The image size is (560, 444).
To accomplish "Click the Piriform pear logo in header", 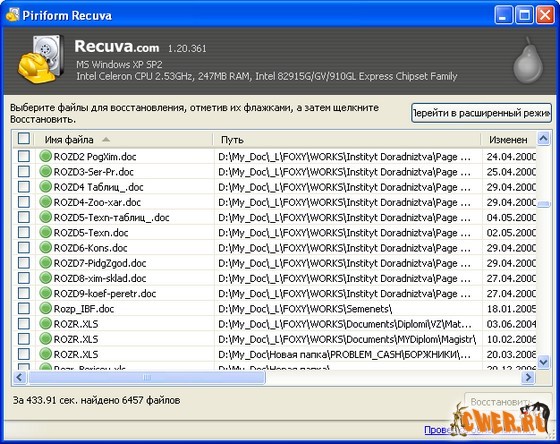I will coord(528,61).
